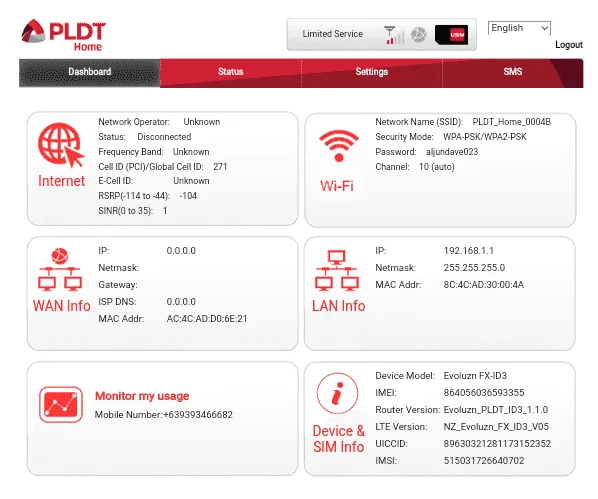This screenshot has width=598, height=499.
Task: Click the Wi-Fi label link
Action: tap(337, 186)
